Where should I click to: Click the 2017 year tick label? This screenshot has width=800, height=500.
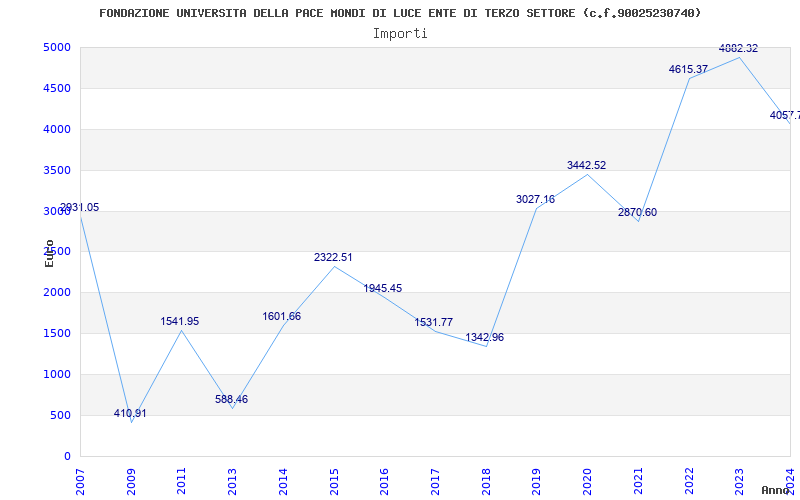click(435, 482)
